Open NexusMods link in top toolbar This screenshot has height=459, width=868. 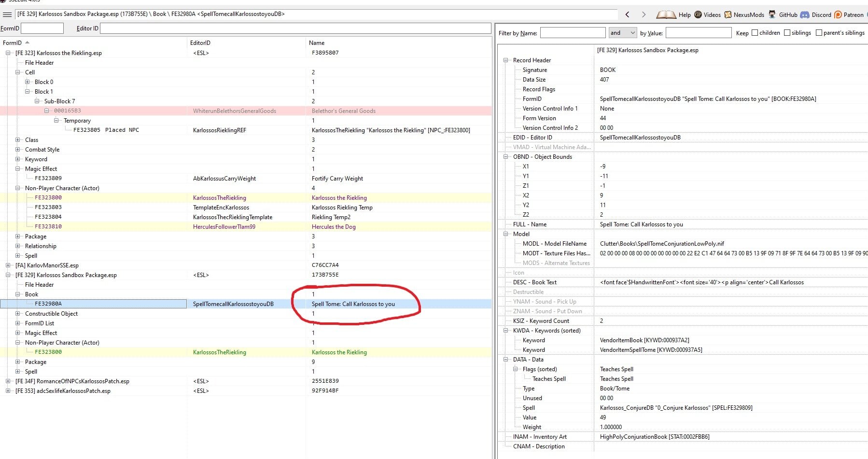pos(744,14)
